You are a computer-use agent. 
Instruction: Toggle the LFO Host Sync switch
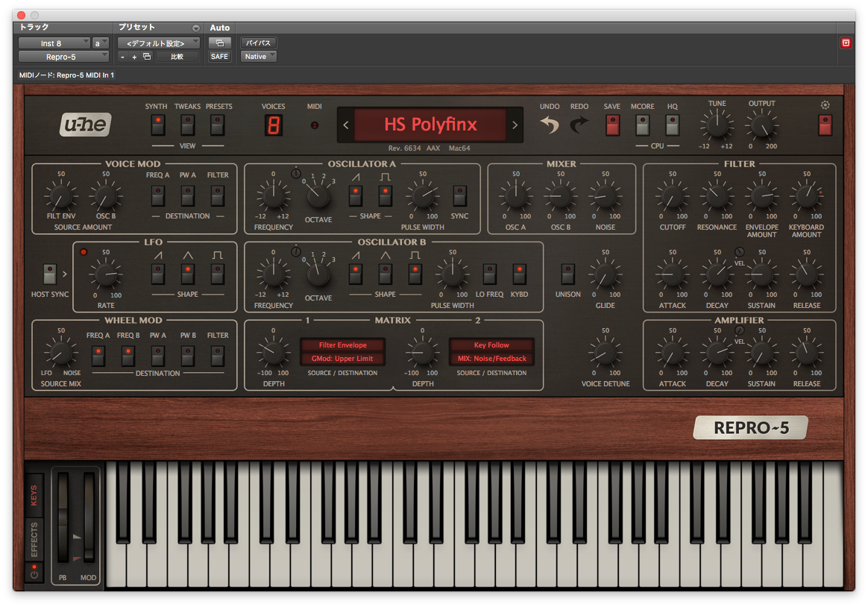coord(50,274)
